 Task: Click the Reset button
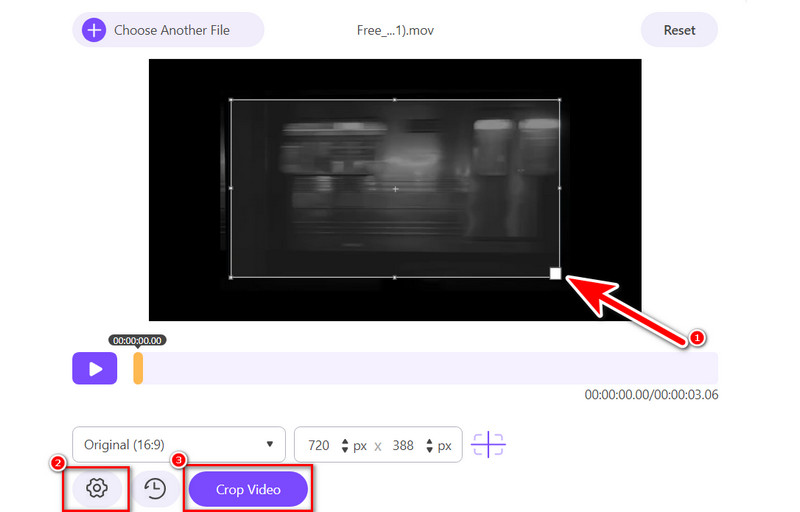coord(679,30)
